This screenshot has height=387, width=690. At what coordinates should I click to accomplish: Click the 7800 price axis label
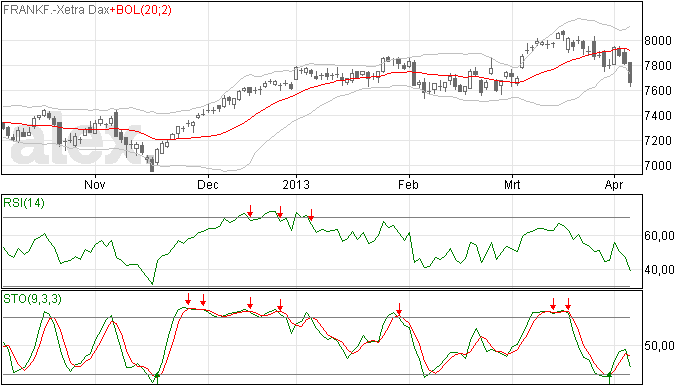(658, 66)
